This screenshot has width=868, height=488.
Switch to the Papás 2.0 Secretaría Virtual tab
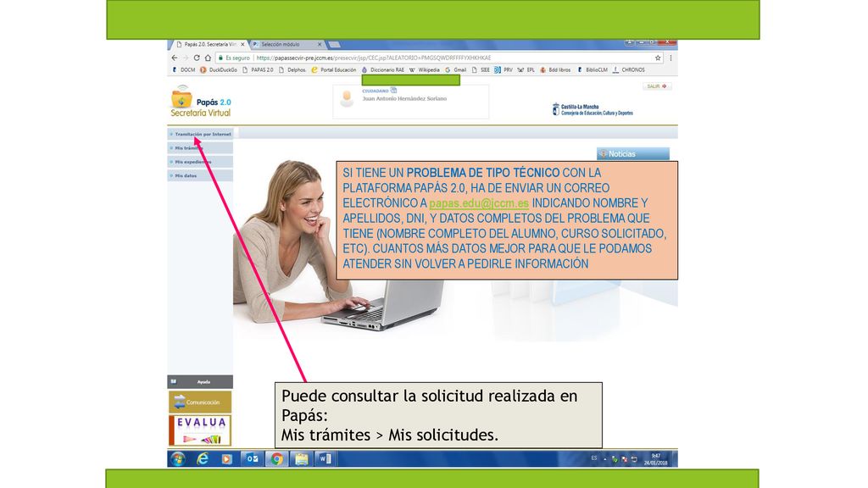[x=210, y=44]
